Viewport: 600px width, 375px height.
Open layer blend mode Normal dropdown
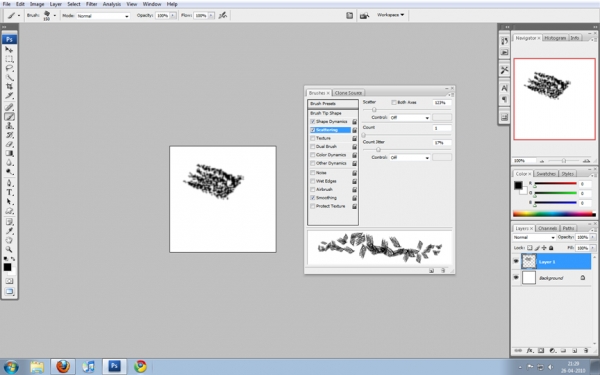point(534,238)
